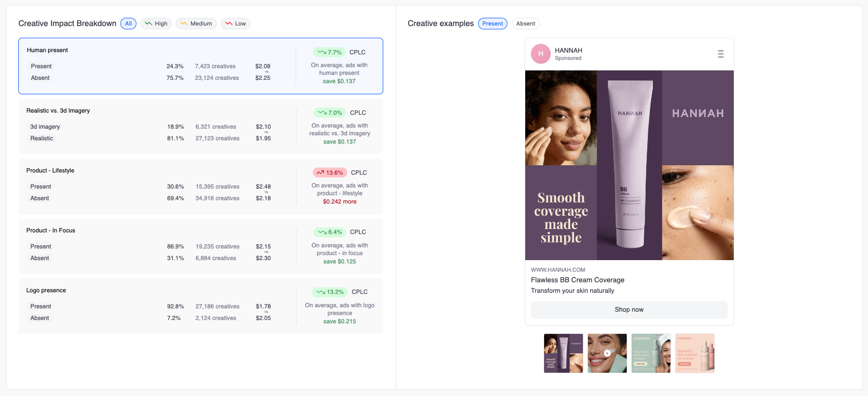Click the 3d imagery row label
Screen dimensions: 868x396
(x=45, y=126)
